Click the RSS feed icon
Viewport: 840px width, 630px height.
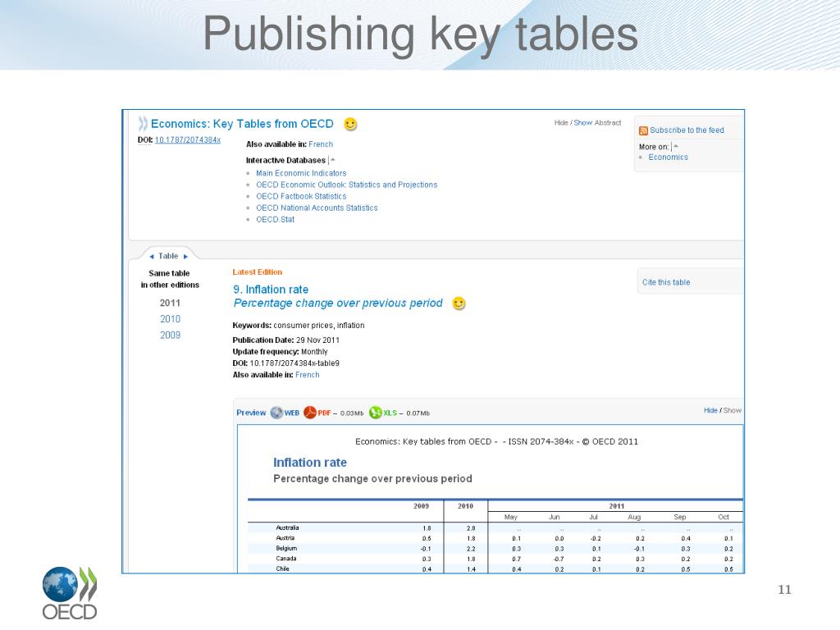click(x=643, y=130)
